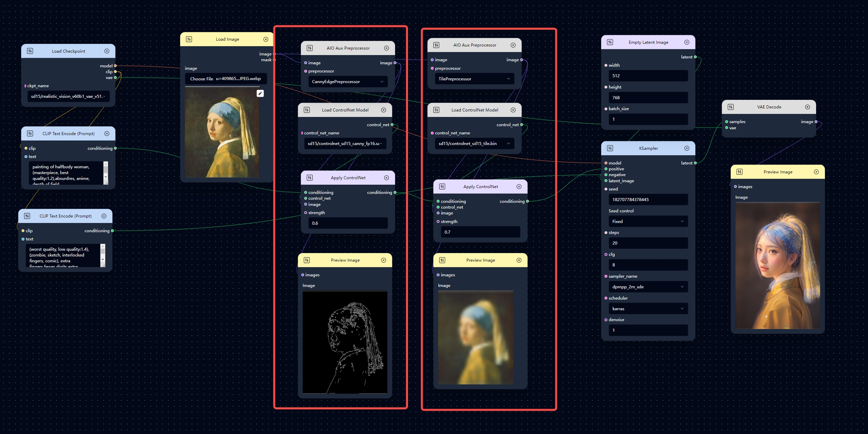
Task: Click the blurred tile preview image
Action: click(475, 337)
